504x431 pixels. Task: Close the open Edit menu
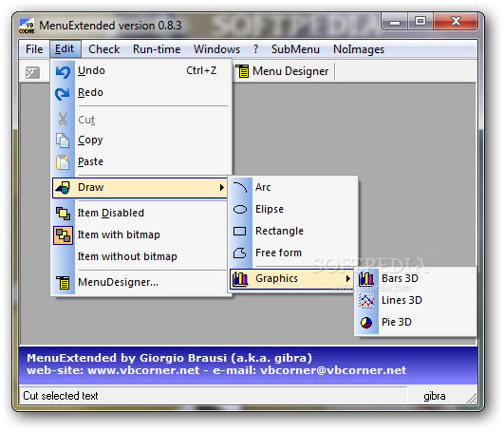(x=65, y=48)
